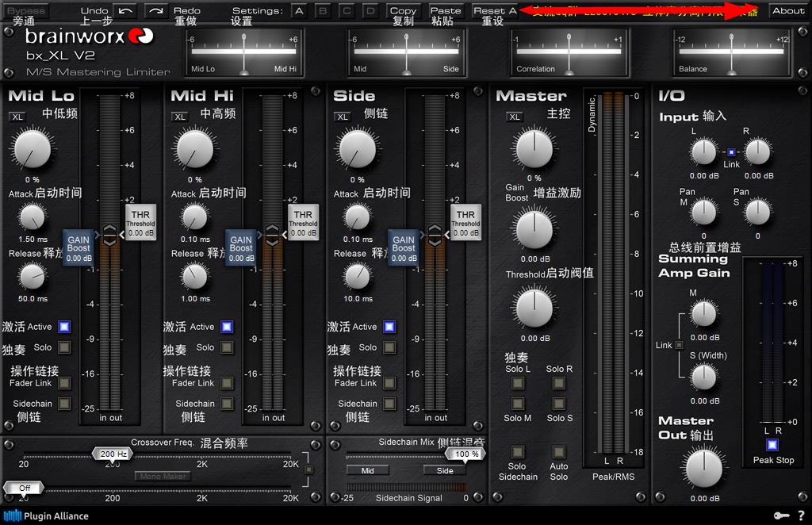Click the Mid Lo Release knob
This screenshot has width=812, height=525.
[32, 277]
